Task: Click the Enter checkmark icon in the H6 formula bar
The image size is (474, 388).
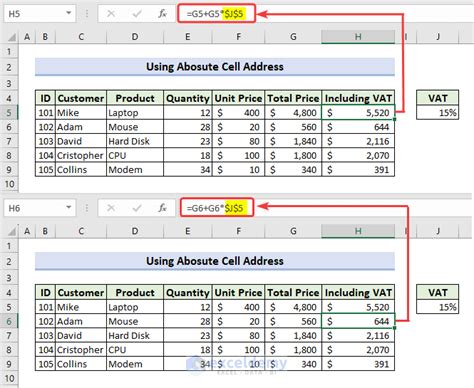Action: 137,208
